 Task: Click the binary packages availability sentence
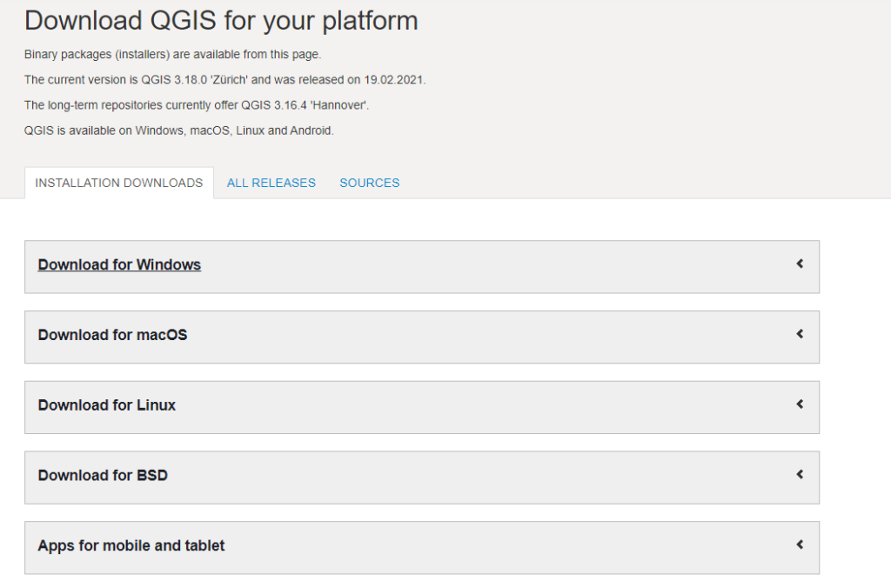(x=172, y=55)
